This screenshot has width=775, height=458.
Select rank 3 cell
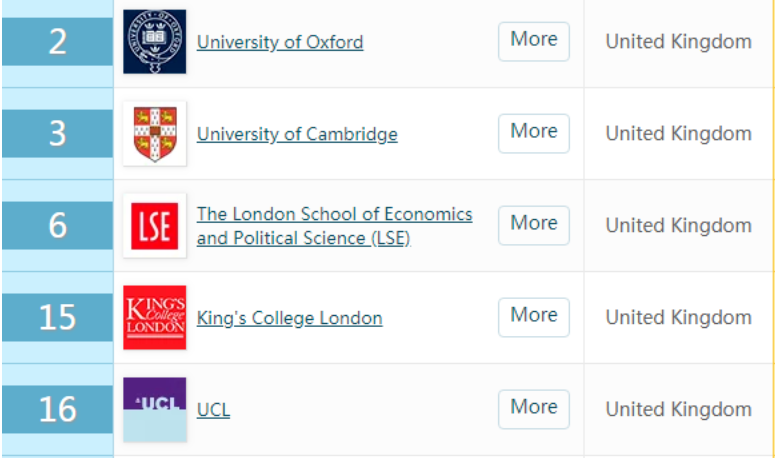(x=57, y=133)
